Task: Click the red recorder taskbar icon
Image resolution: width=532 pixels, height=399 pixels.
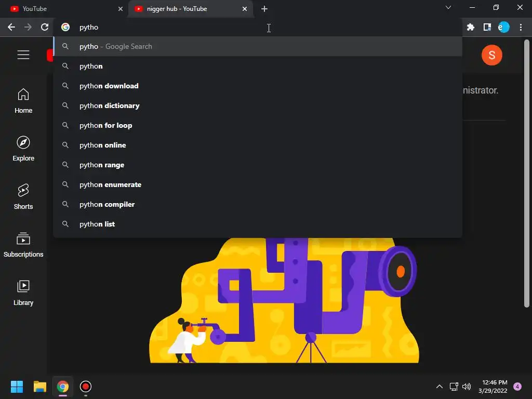Action: (86, 387)
